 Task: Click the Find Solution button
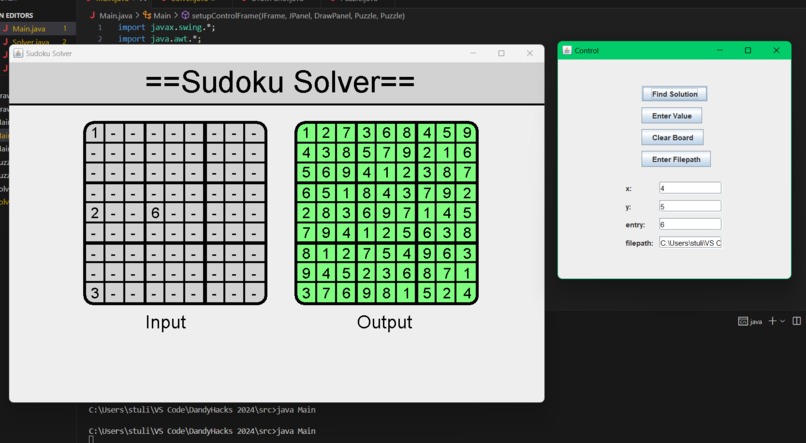[674, 94]
